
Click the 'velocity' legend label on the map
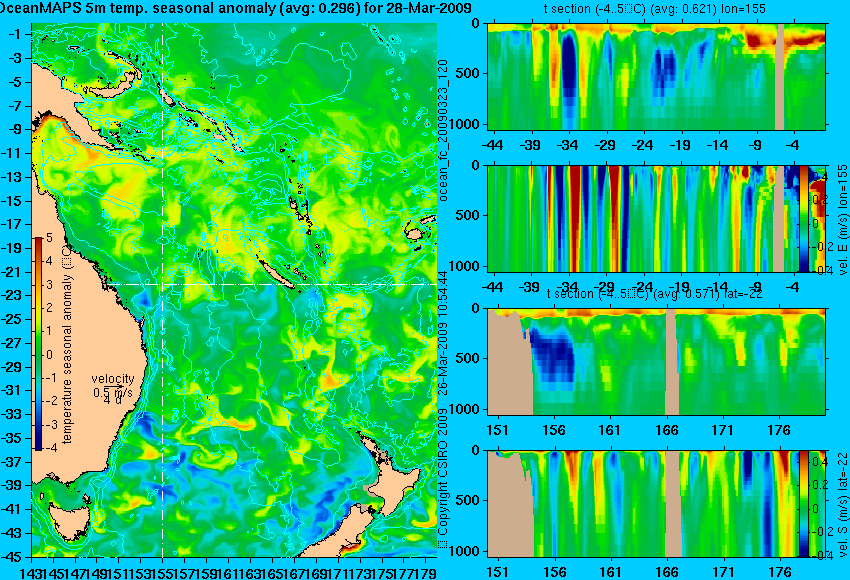pos(113,379)
